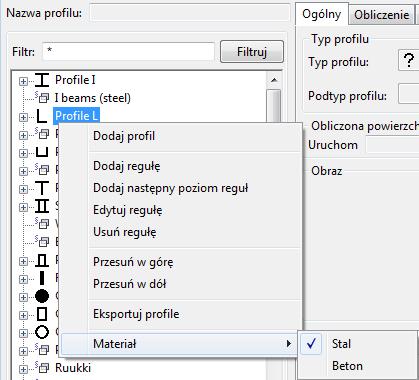
Task: Click the double-I welded profile icon
Action: [x=42, y=206]
